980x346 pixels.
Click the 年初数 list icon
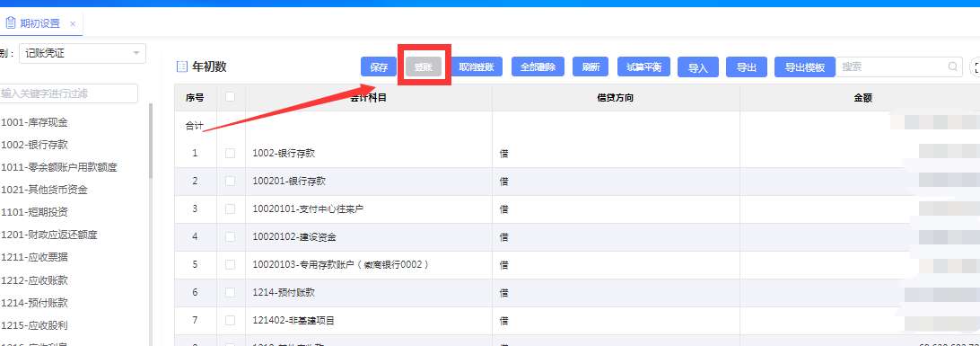182,67
